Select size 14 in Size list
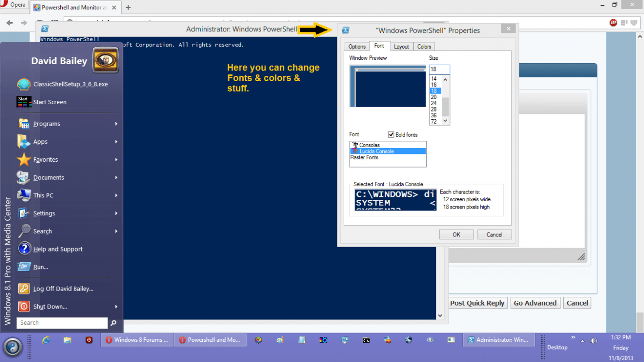 tap(435, 78)
